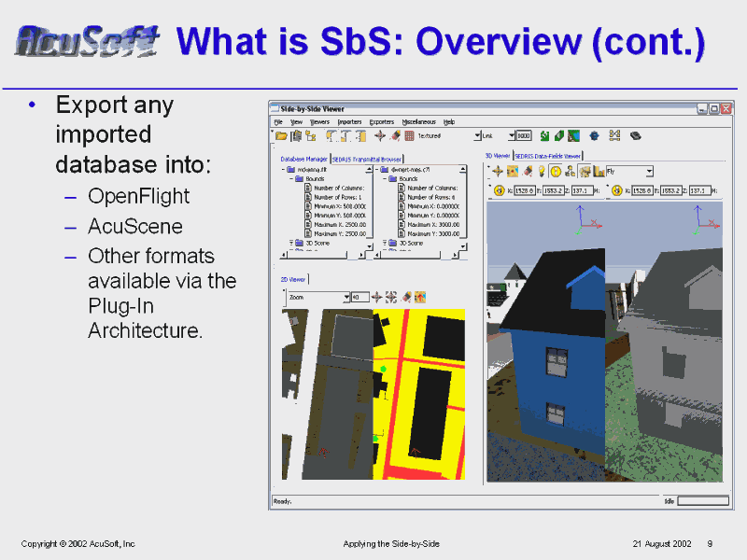Switch to SEDRIS Transmittal Browser tab
The height and width of the screenshot is (560, 747).
coord(366,159)
